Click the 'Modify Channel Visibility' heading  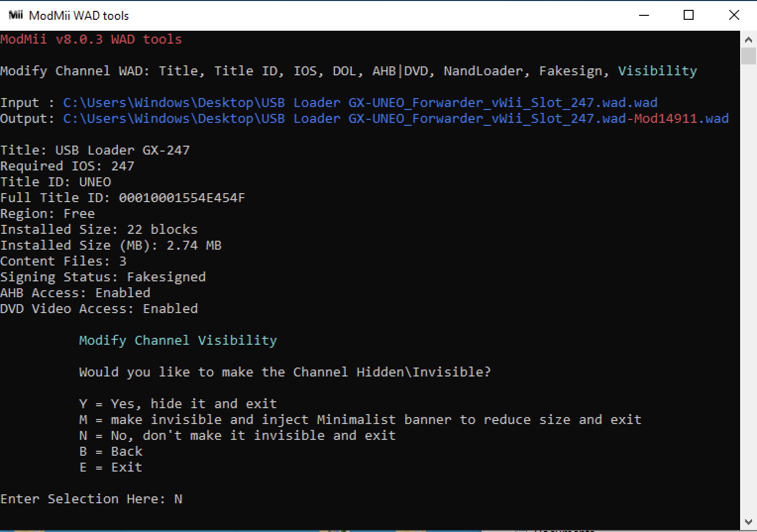tap(178, 340)
